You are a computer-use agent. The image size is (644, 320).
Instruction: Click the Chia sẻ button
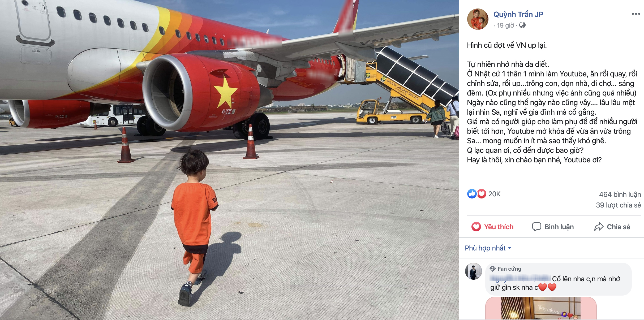click(x=612, y=227)
